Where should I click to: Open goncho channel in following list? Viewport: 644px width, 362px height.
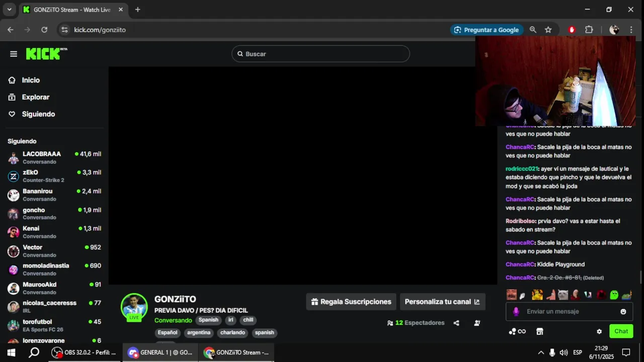tap(54, 213)
